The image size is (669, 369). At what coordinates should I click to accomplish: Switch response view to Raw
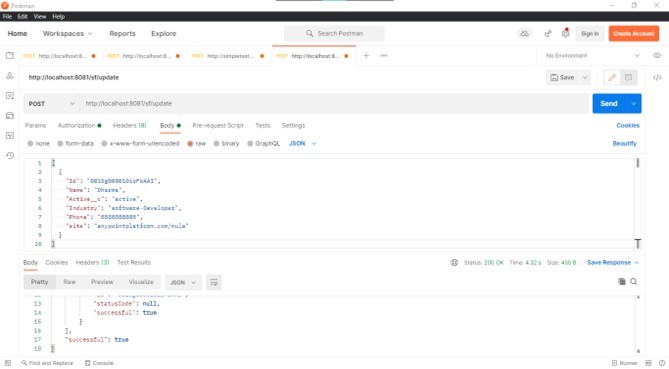click(x=70, y=282)
